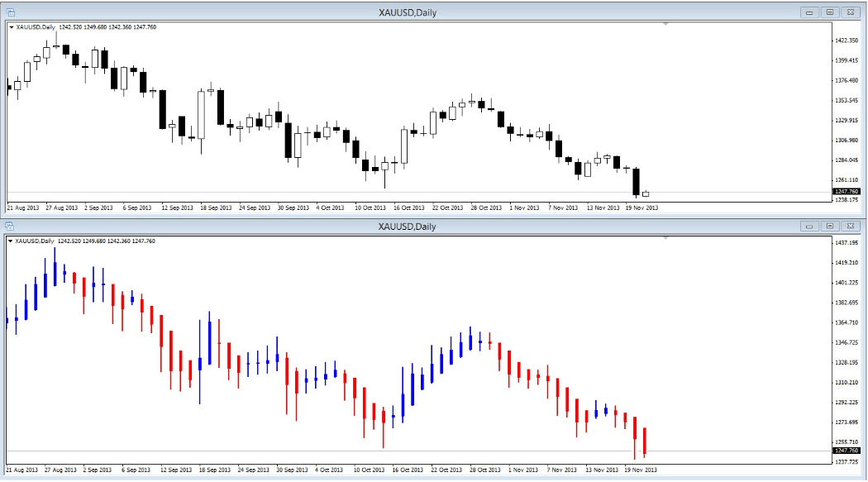Click the 1437.195 price level on bottom scale

[x=845, y=243]
